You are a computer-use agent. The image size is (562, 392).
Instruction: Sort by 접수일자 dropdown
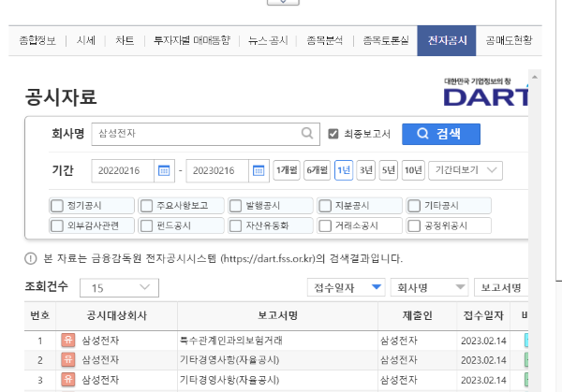(347, 287)
